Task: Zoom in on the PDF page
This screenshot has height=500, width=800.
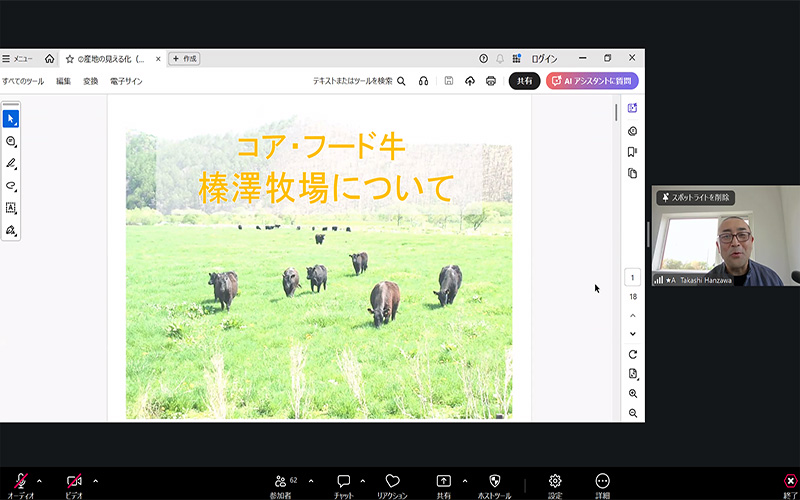Action: (633, 393)
